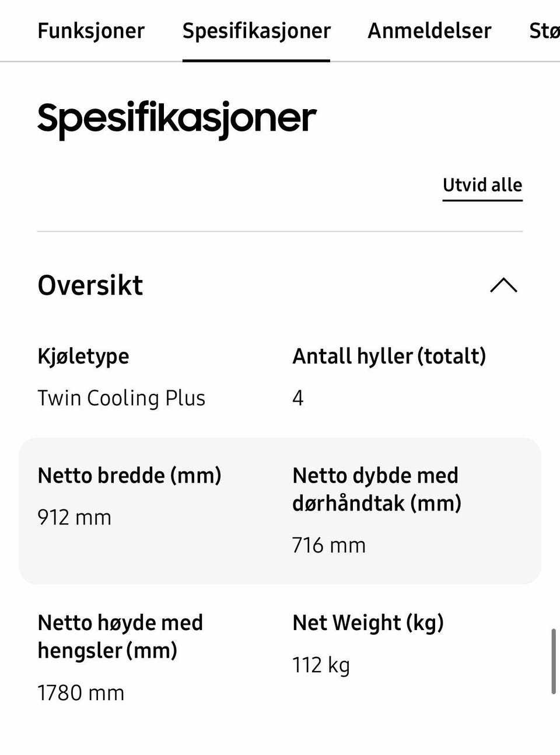Select the Twin Cooling Plus value
The image size is (560, 755).
pyautogui.click(x=121, y=398)
